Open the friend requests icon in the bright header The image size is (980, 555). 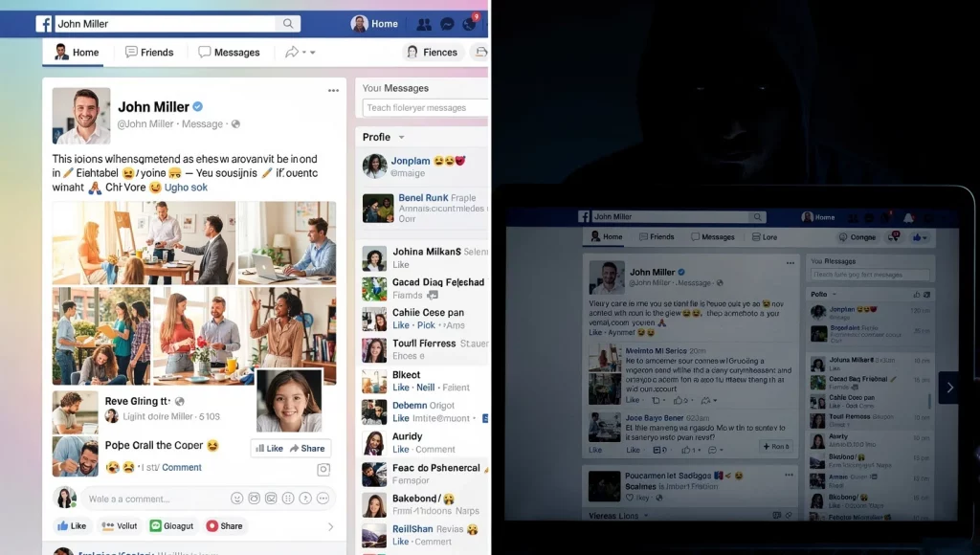pos(424,24)
